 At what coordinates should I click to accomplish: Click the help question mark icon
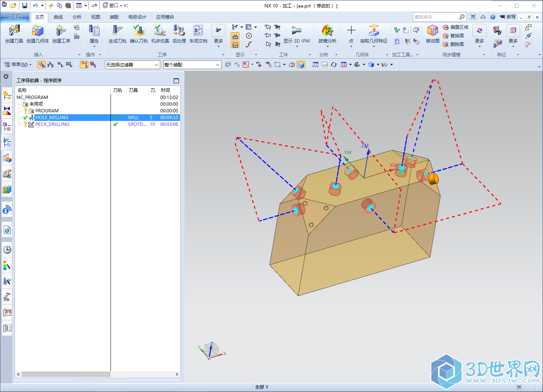click(x=493, y=17)
